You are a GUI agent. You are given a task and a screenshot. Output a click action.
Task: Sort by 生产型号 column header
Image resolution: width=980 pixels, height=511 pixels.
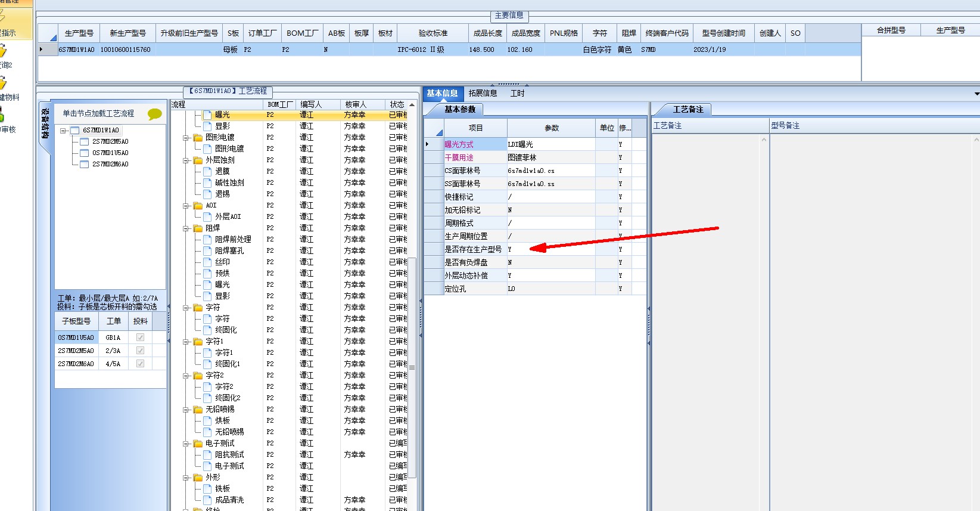click(79, 33)
